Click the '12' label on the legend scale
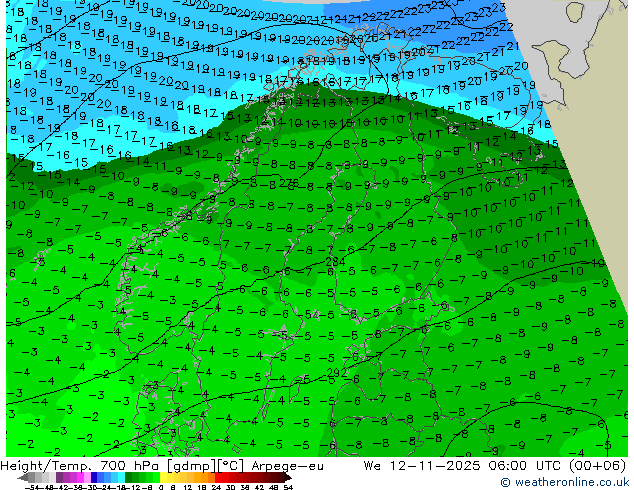Image resolution: width=634 pixels, height=490 pixels. tap(188, 487)
